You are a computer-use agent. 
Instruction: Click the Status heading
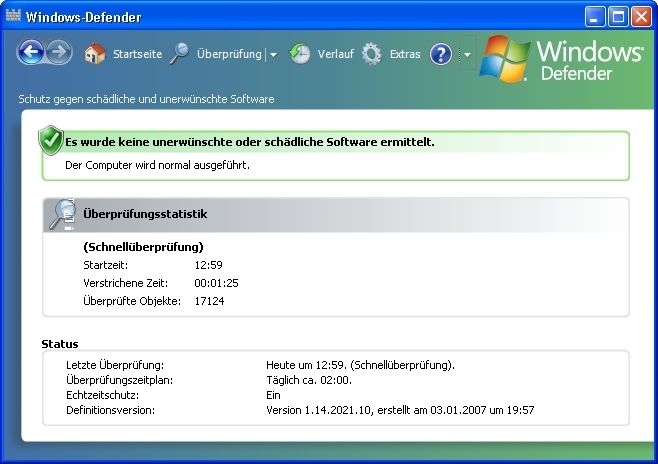pos(60,344)
